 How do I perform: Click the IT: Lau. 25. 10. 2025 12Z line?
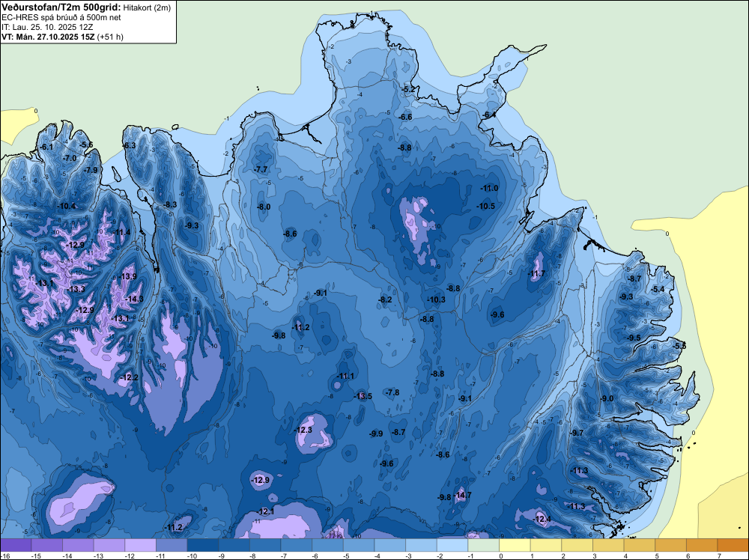(x=46, y=27)
